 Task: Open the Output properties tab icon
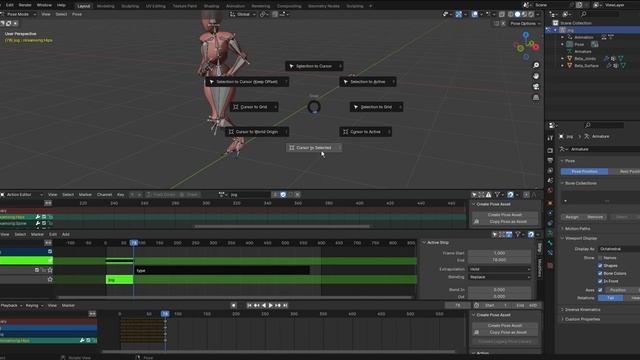point(550,160)
